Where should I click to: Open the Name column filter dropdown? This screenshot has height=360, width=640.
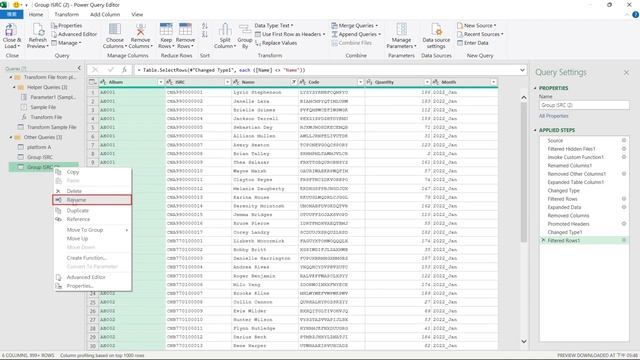point(293,82)
